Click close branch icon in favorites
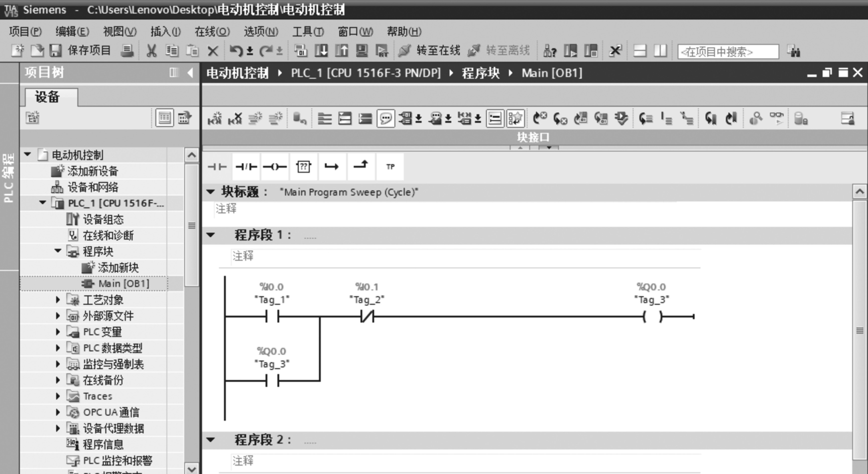Image resolution: width=868 pixels, height=474 pixels. point(360,167)
